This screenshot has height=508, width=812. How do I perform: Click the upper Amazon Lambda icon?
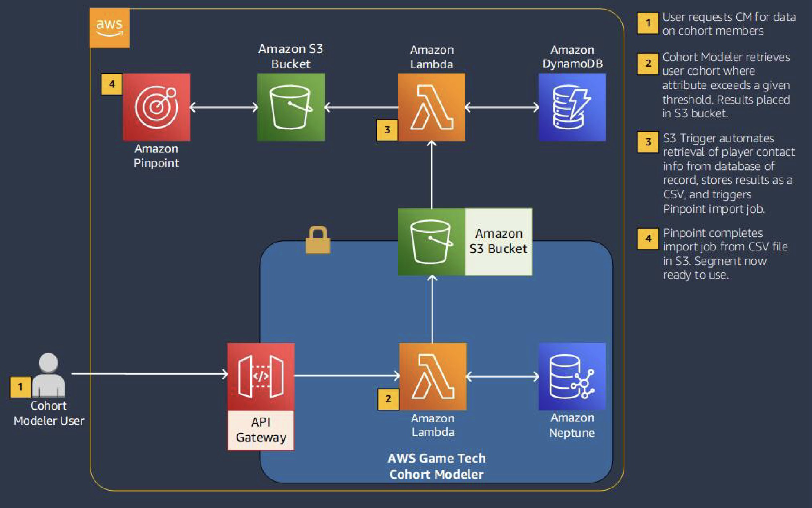click(432, 107)
